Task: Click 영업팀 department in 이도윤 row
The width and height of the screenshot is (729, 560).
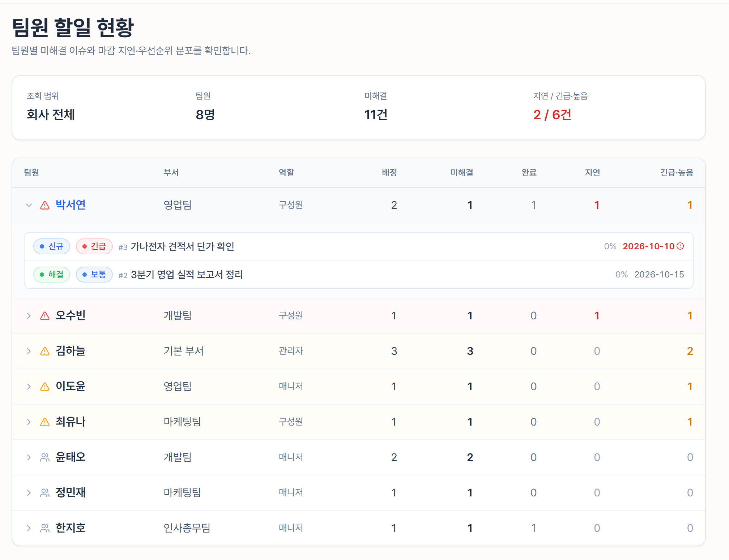Action: (x=178, y=386)
